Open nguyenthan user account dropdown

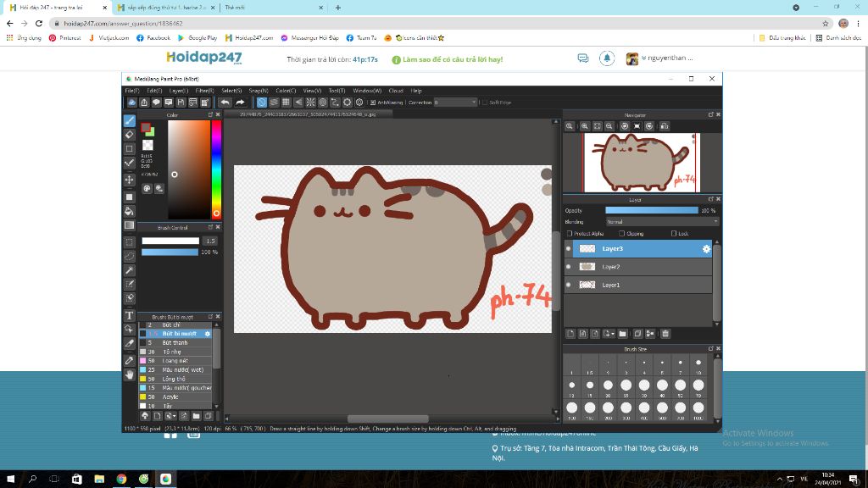pos(667,58)
